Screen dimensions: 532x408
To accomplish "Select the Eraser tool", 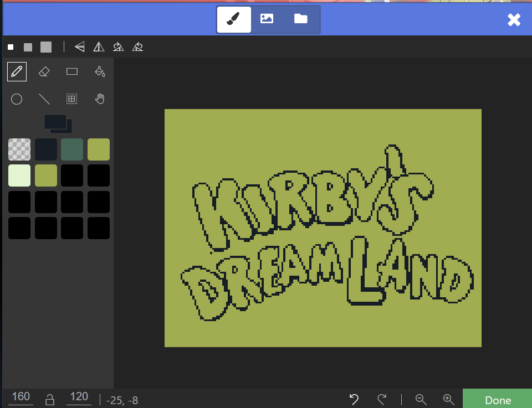I will pyautogui.click(x=44, y=71).
